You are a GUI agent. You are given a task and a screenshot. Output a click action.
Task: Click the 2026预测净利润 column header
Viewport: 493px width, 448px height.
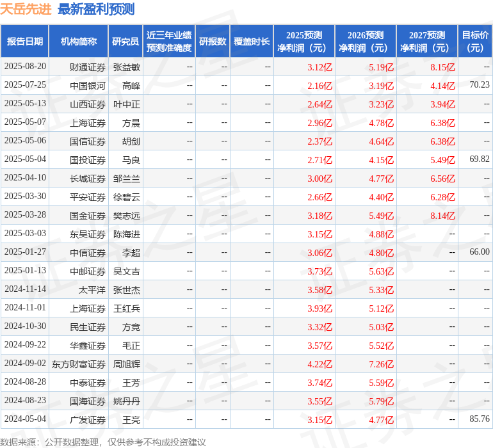click(x=366, y=41)
